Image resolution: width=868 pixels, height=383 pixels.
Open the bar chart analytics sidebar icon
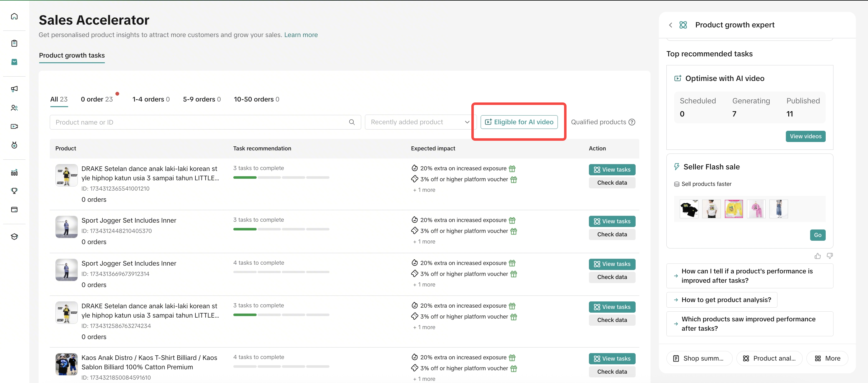coord(14,173)
